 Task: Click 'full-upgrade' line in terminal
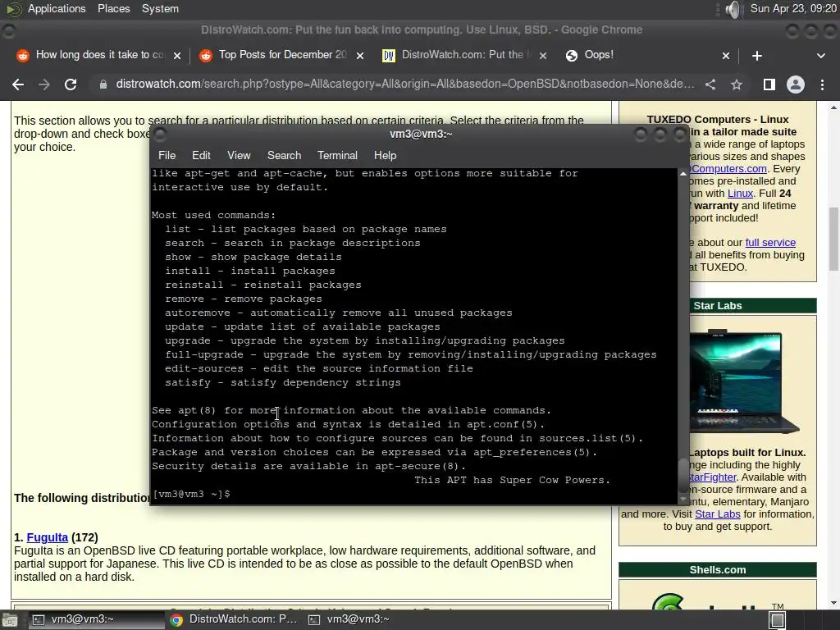(410, 354)
